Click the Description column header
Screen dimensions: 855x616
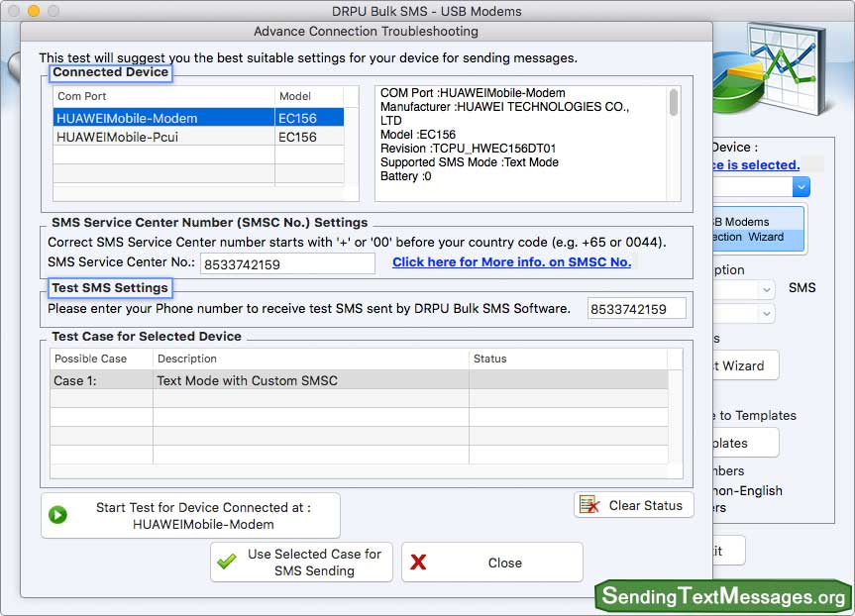[x=311, y=359]
